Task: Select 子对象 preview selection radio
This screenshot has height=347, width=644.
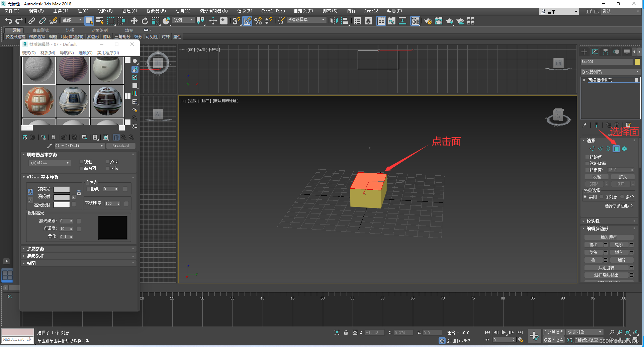Action: 602,197
